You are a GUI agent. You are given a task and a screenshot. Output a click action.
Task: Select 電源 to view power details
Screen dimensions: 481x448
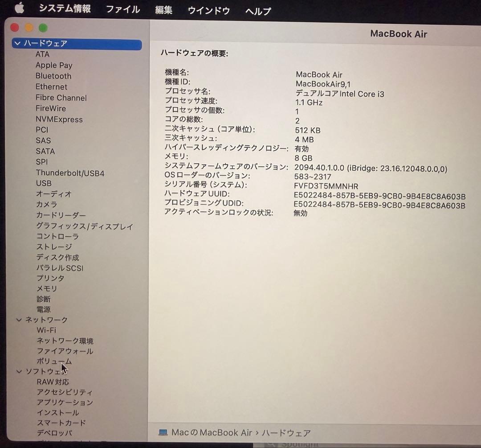coord(43,309)
